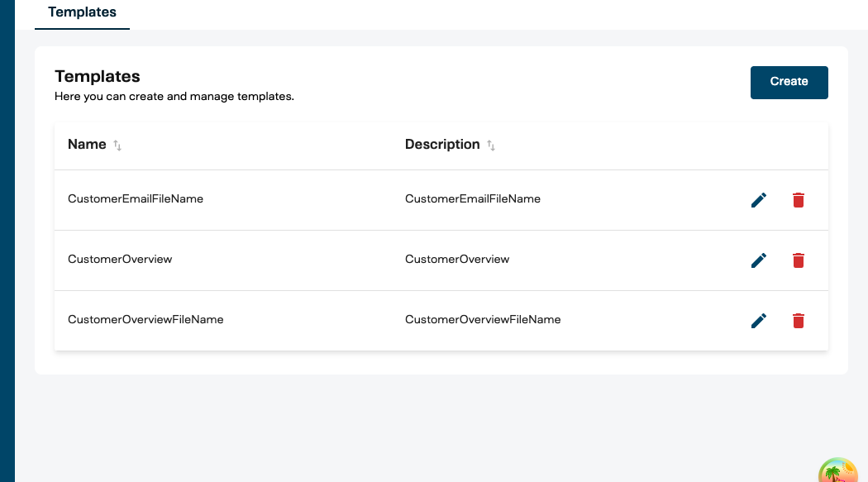Delete the CustomerOverviewFileName template

click(x=798, y=321)
